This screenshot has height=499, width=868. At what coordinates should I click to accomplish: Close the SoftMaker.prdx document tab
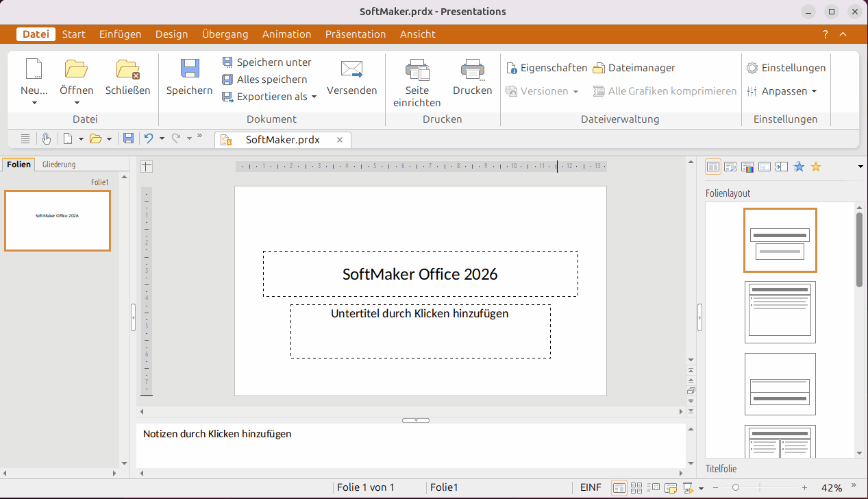[340, 139]
